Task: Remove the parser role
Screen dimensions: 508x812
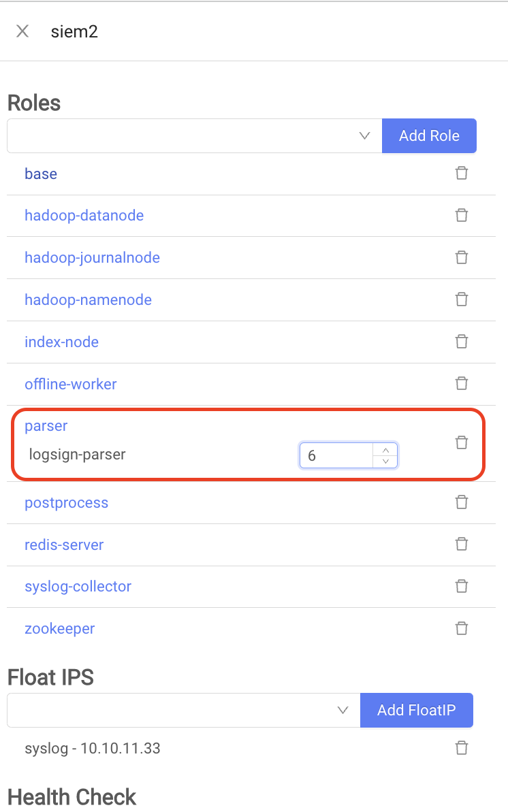Action: (x=462, y=443)
